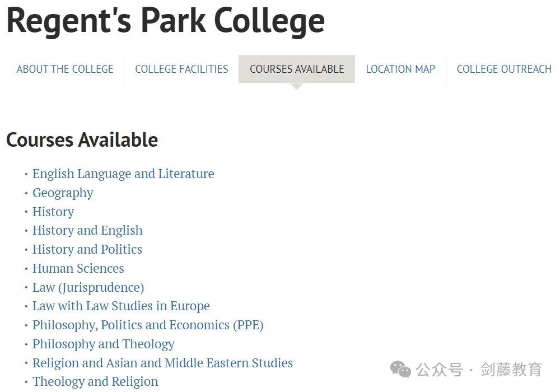Open the About the College tab

tap(64, 69)
